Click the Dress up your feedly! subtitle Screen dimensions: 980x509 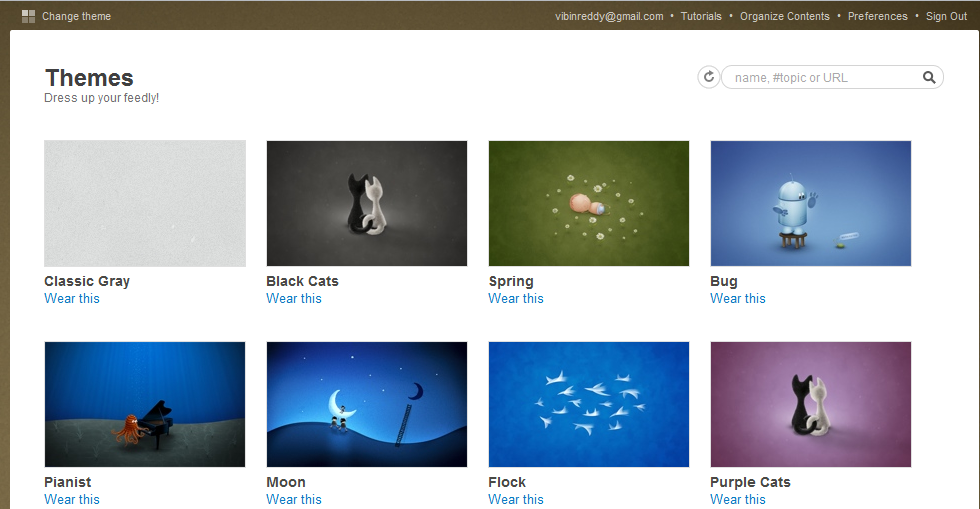pyautogui.click(x=101, y=98)
